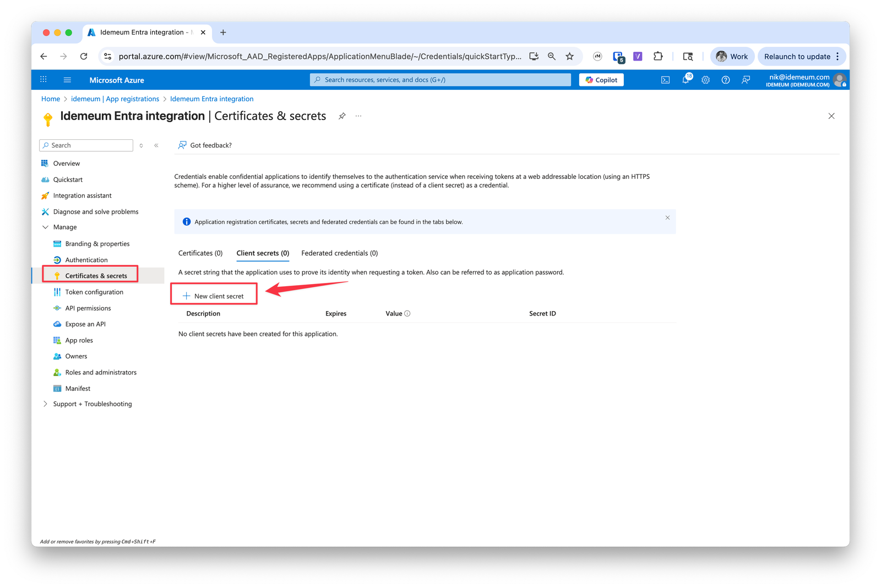Open a new browser tab
Image resolution: width=881 pixels, height=588 pixels.
click(x=223, y=32)
